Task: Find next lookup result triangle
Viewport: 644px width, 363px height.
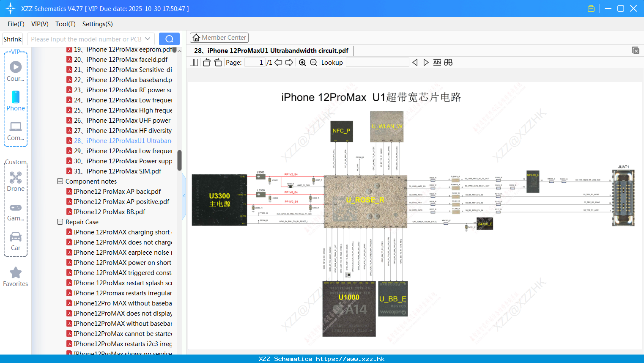Action: tap(426, 63)
